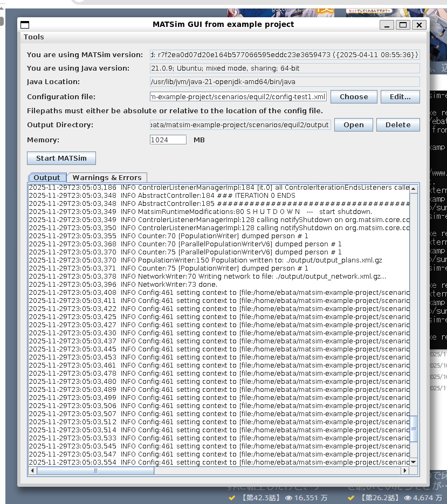Switch to the Warnings & Errors tab
Screen dimensions: 447x504
pos(107,178)
